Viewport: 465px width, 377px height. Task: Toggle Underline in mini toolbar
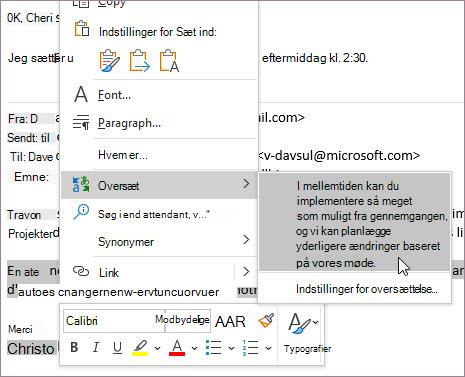pos(117,347)
